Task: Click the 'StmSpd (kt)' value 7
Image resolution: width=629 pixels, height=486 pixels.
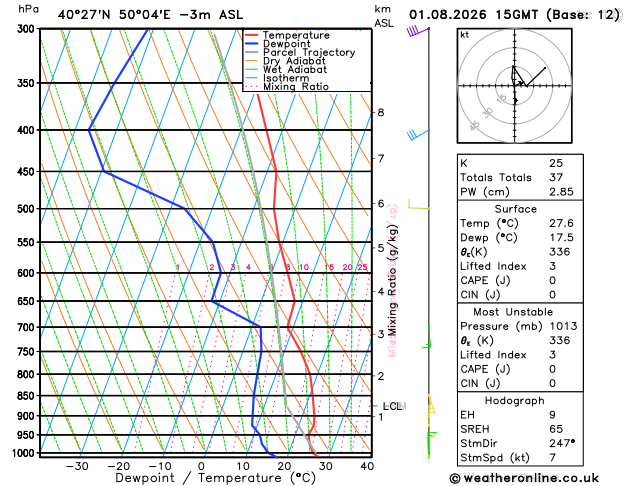Action: pos(552,458)
